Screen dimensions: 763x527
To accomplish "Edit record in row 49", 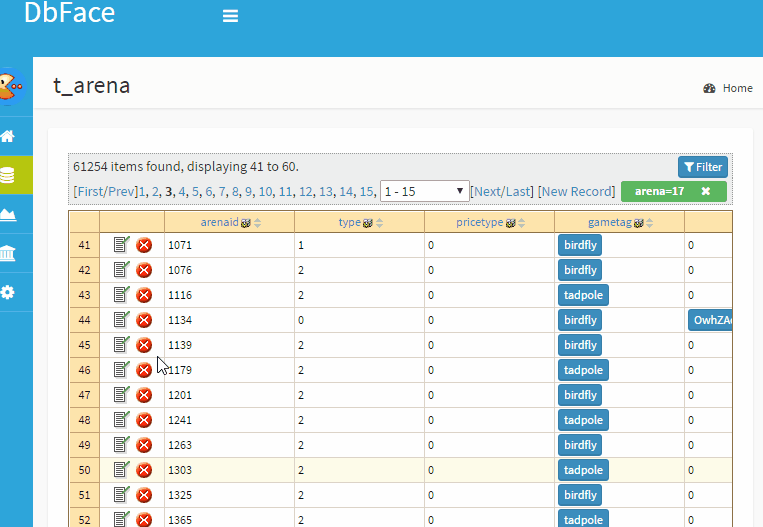I will click(121, 444).
